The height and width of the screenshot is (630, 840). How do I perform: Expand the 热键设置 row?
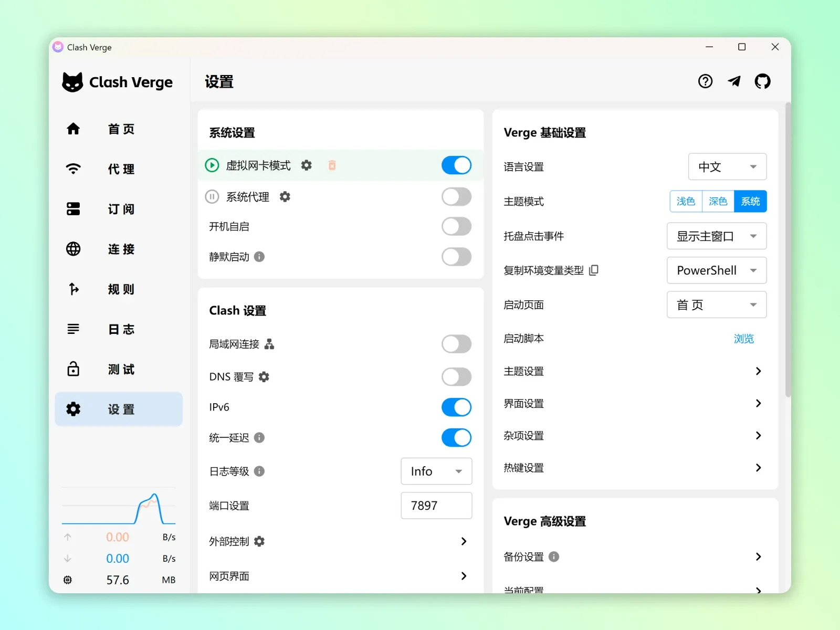[635, 468]
